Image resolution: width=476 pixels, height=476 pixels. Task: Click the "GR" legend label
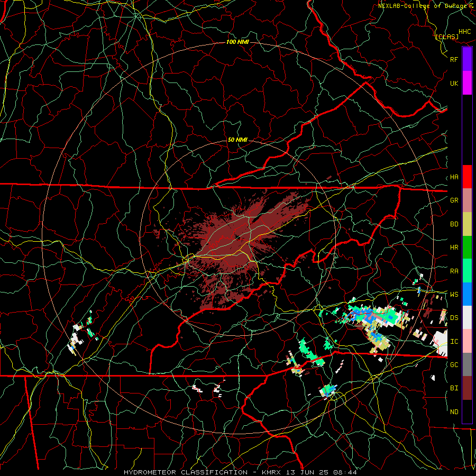click(x=454, y=200)
